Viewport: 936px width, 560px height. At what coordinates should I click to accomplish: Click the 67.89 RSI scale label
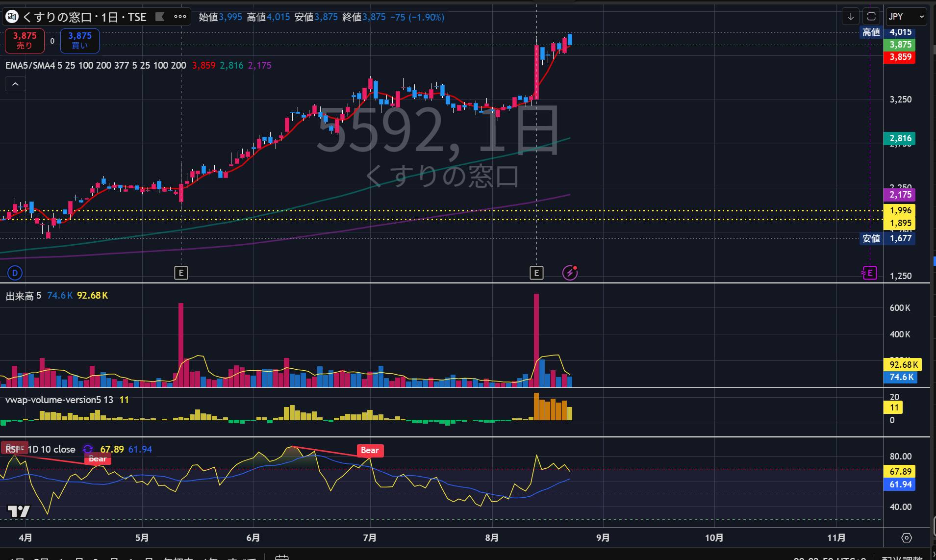pos(900,472)
